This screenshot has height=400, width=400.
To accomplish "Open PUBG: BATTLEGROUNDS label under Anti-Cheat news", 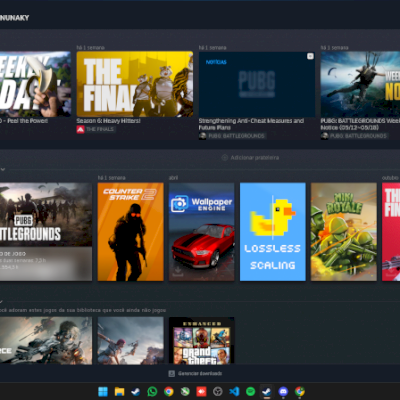I will 236,136.
